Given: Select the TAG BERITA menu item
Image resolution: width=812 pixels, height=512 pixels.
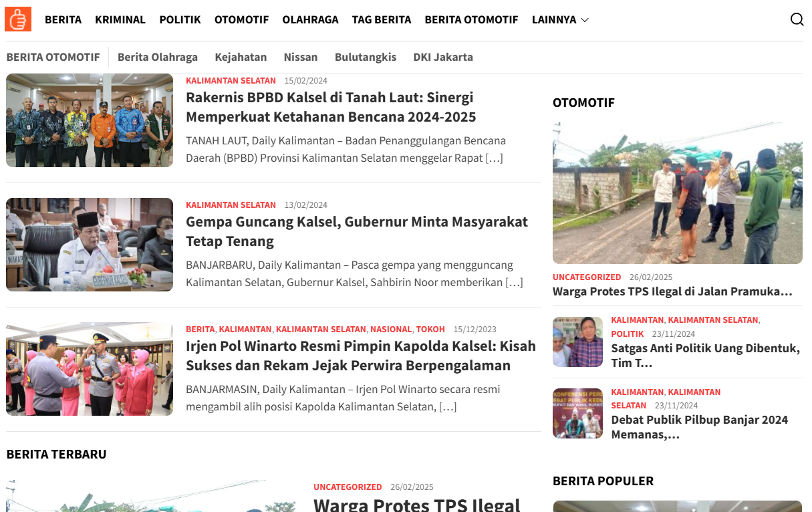Looking at the screenshot, I should tap(382, 19).
